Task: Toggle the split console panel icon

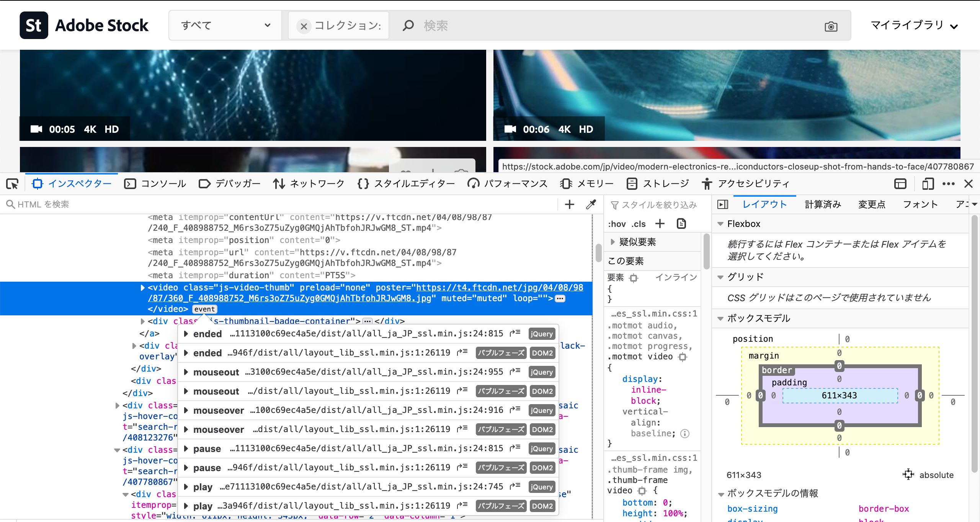Action: [x=900, y=184]
